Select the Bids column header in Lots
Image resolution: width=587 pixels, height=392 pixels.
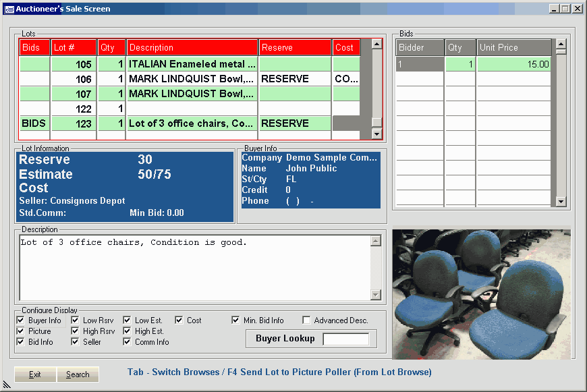(34, 47)
